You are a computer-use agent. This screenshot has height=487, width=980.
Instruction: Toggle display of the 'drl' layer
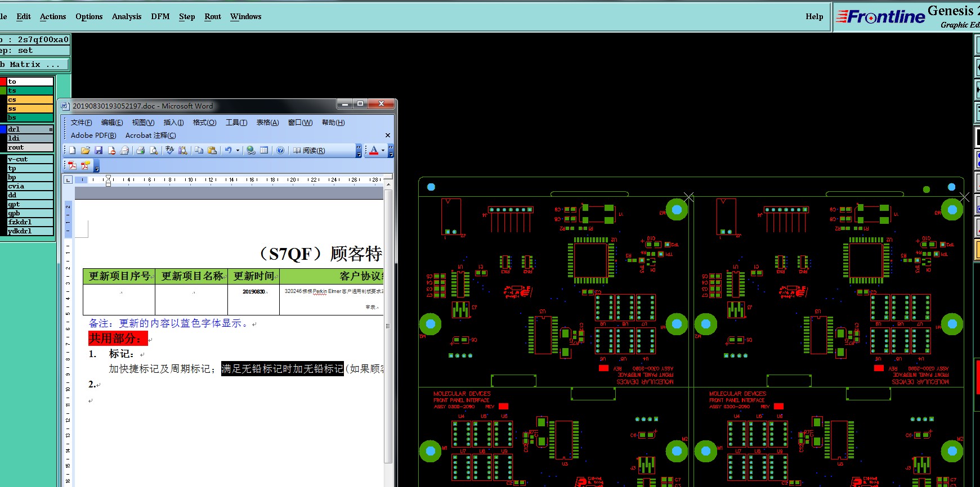tap(30, 129)
